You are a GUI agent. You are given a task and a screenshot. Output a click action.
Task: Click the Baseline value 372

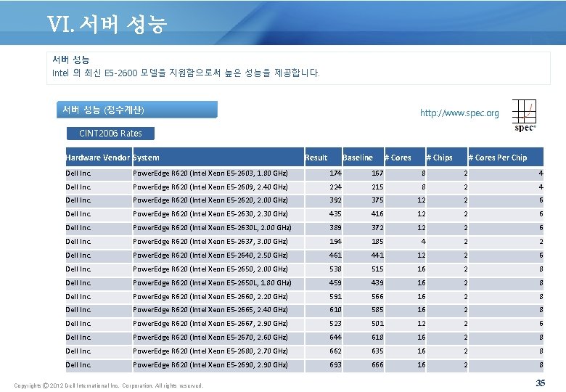click(377, 228)
